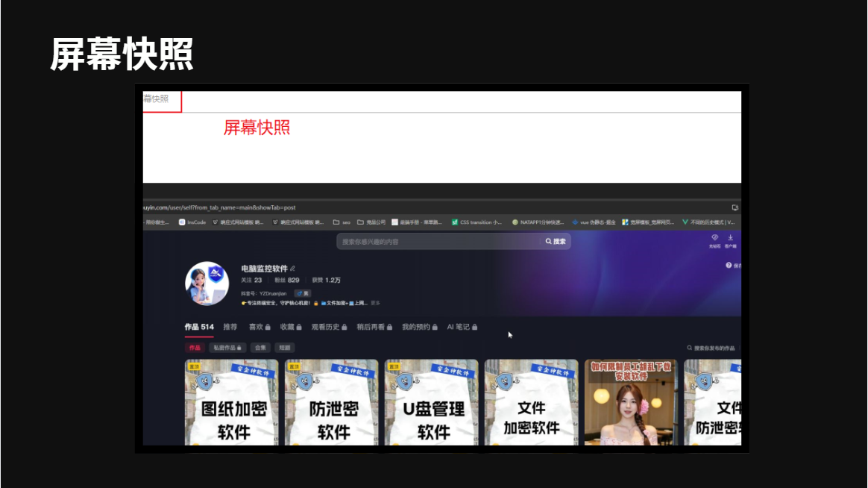Open the CSS transition bookmark
This screenshot has width=868, height=488.
tap(476, 222)
